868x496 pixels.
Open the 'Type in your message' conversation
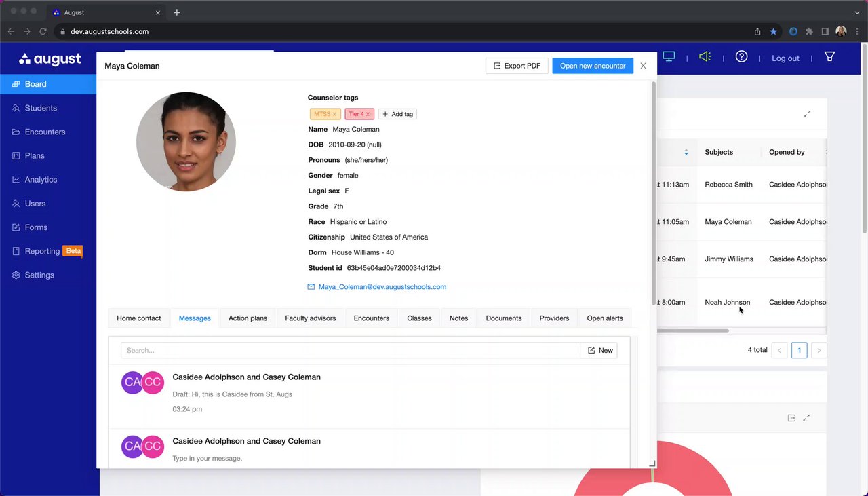pyautogui.click(x=369, y=449)
